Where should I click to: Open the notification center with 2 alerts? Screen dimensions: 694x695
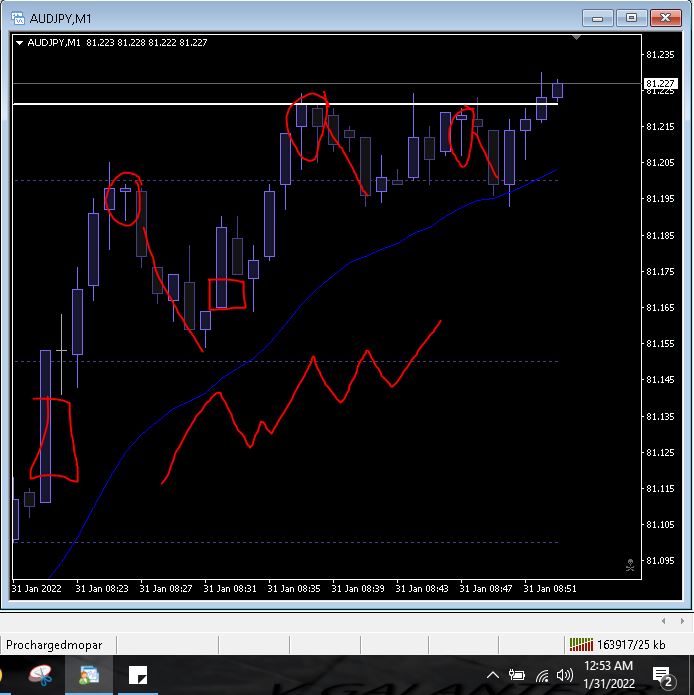663,676
